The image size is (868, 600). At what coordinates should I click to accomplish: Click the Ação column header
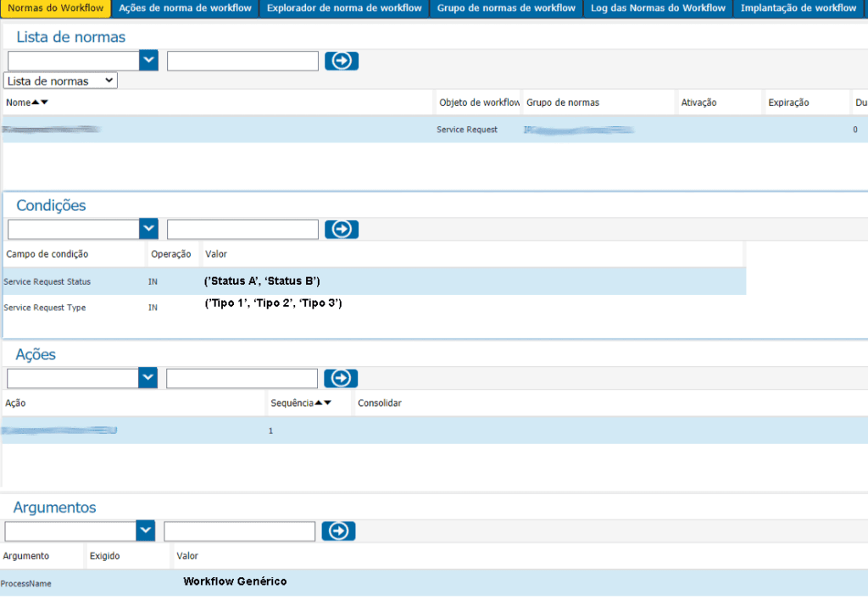click(15, 403)
